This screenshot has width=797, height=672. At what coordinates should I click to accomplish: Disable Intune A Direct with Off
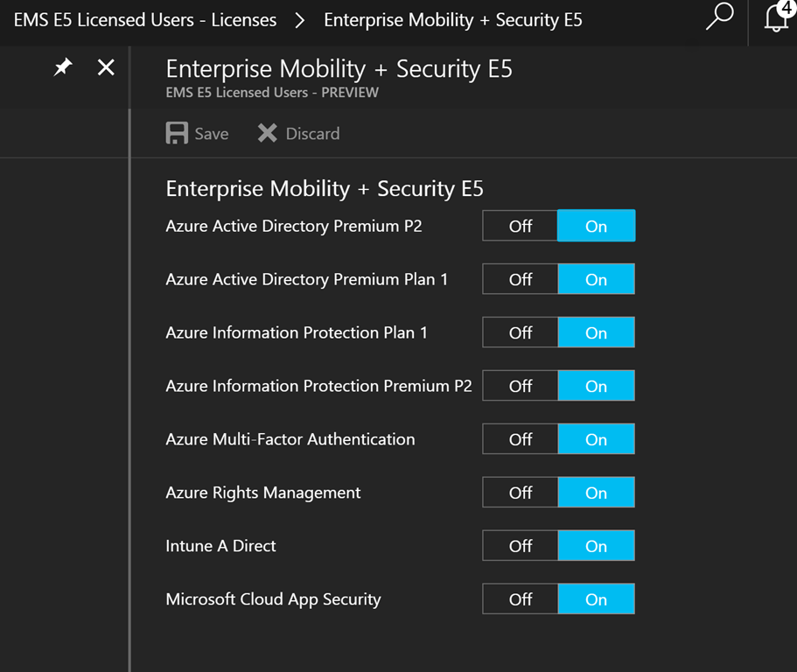(520, 546)
